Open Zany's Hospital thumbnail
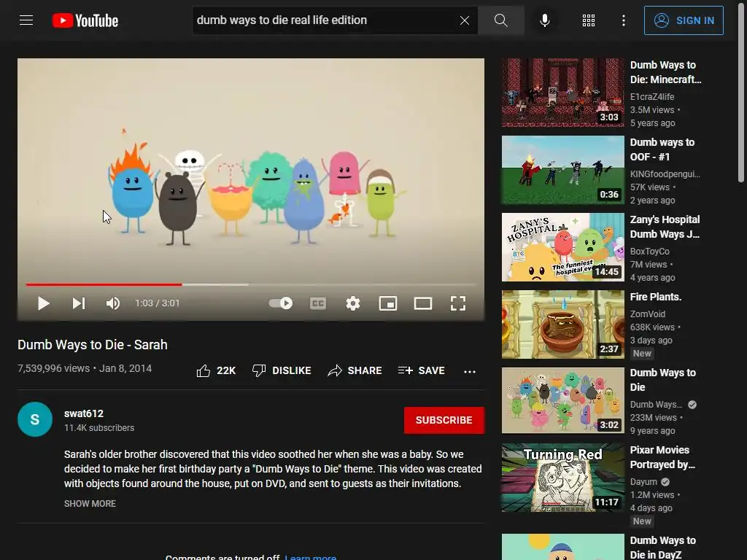 562,247
